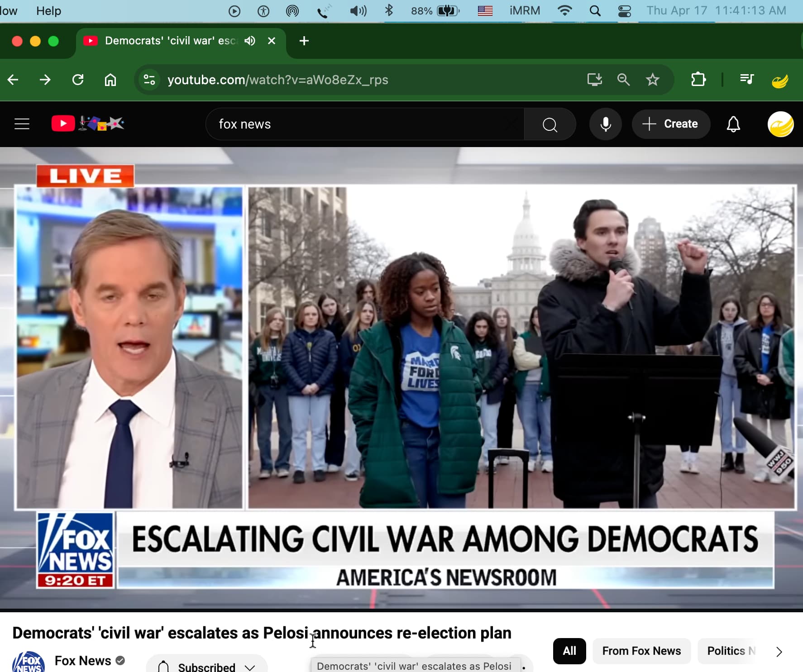
Task: Click the video title text
Action: (x=262, y=633)
